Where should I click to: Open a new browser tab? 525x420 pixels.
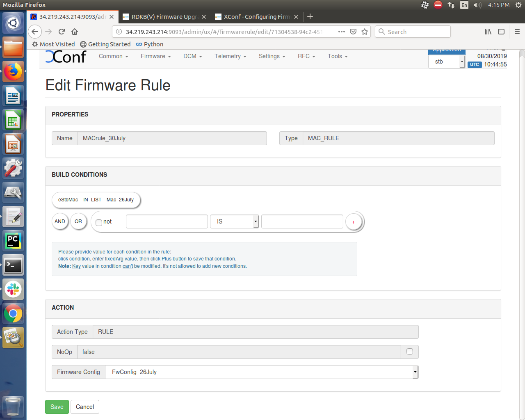click(x=310, y=16)
